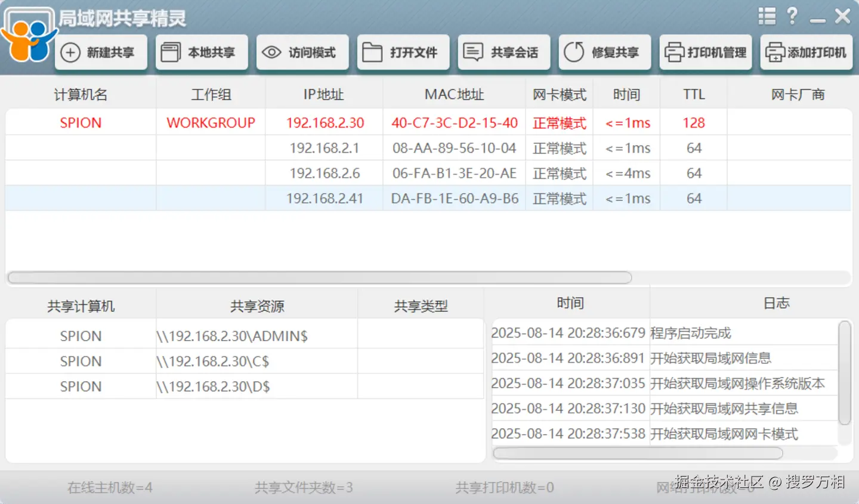
Task: Click the 网卡模式 column header
Action: [x=560, y=94]
